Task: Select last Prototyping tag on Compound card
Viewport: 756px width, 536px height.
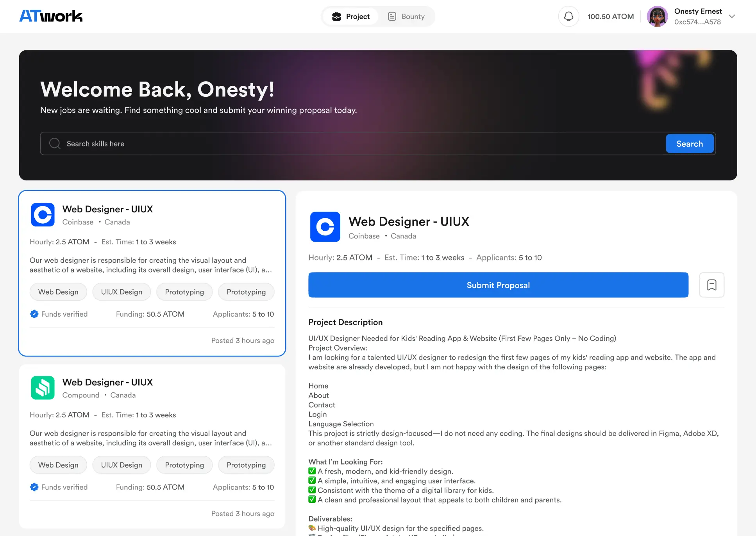Action: [246, 465]
